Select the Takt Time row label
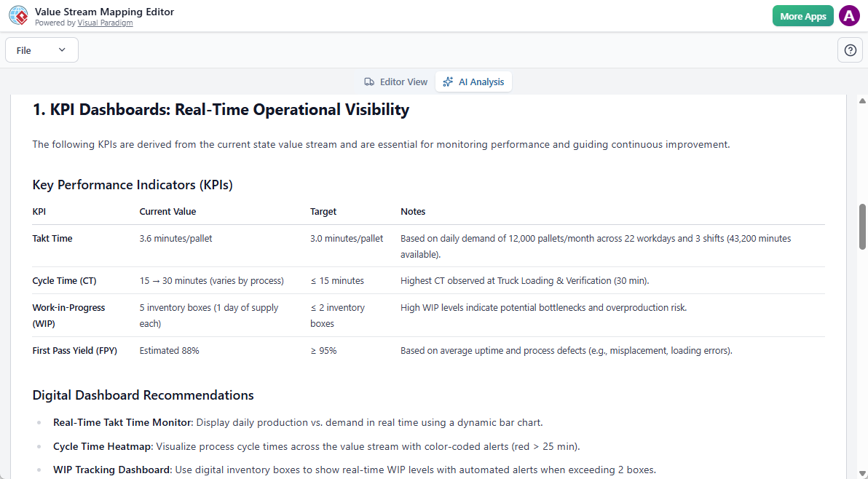This screenshot has height=479, width=868. (x=52, y=238)
